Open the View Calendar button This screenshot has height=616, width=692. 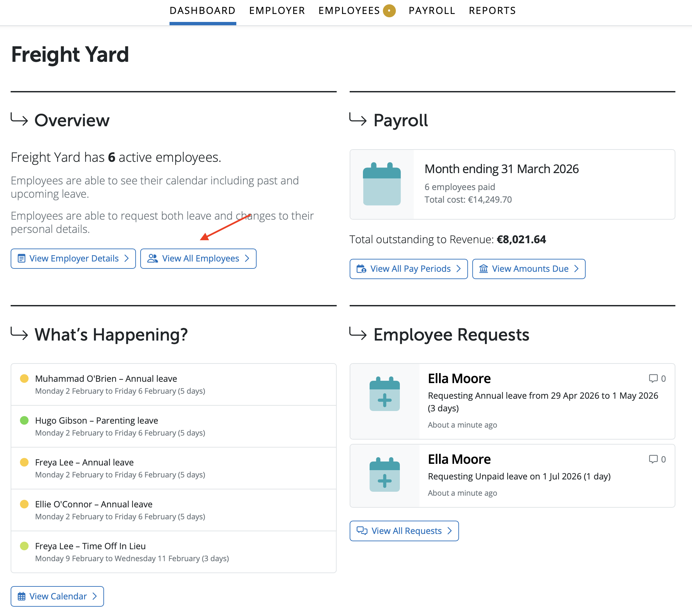tap(57, 596)
